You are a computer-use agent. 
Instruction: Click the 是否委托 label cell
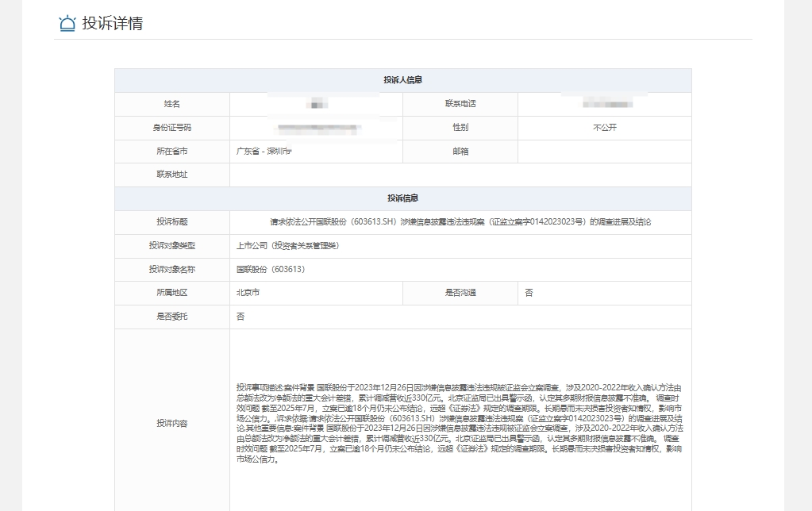pos(172,317)
